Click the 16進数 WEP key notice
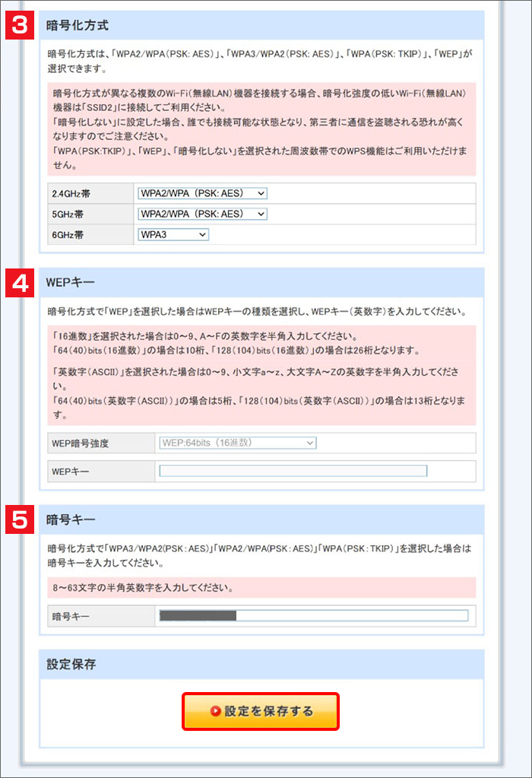This screenshot has height=778, width=532. coord(236,343)
